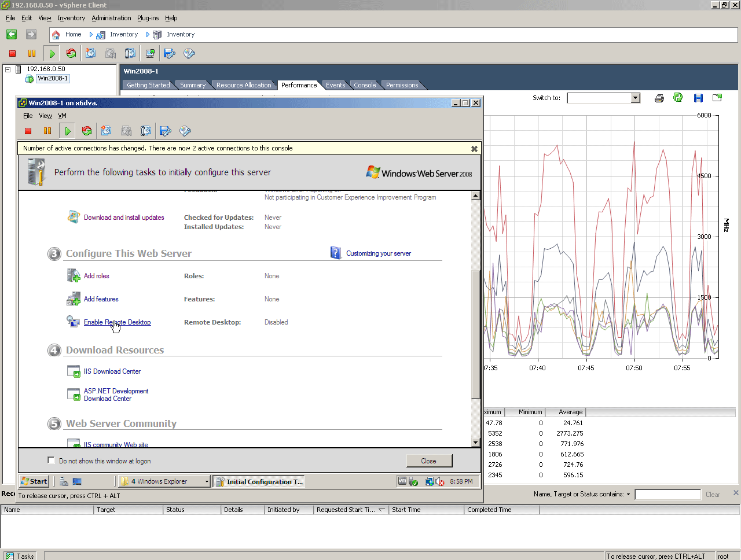Viewport: 741px width, 560px height.
Task: Open the 'Switch to' dropdown
Action: pyautogui.click(x=635, y=98)
